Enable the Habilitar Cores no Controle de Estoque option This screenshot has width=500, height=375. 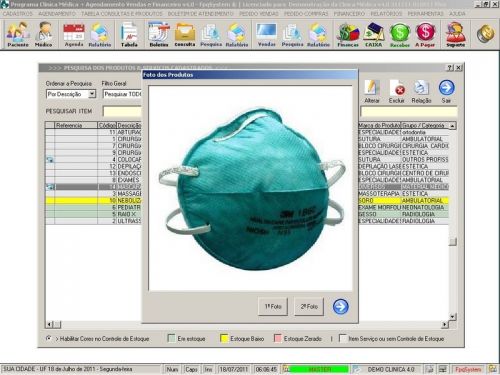49,338
